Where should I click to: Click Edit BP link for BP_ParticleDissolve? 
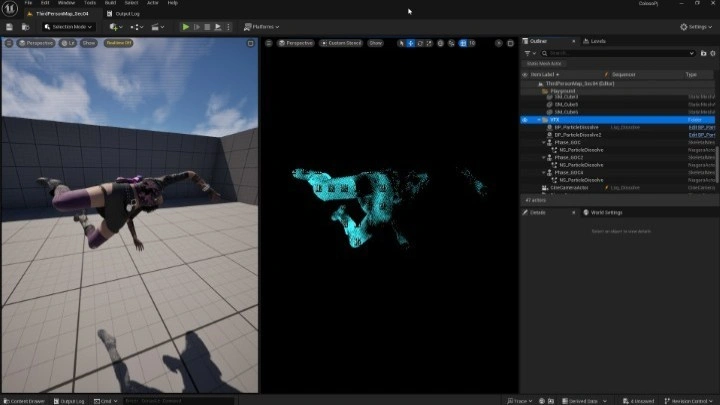tap(702, 127)
